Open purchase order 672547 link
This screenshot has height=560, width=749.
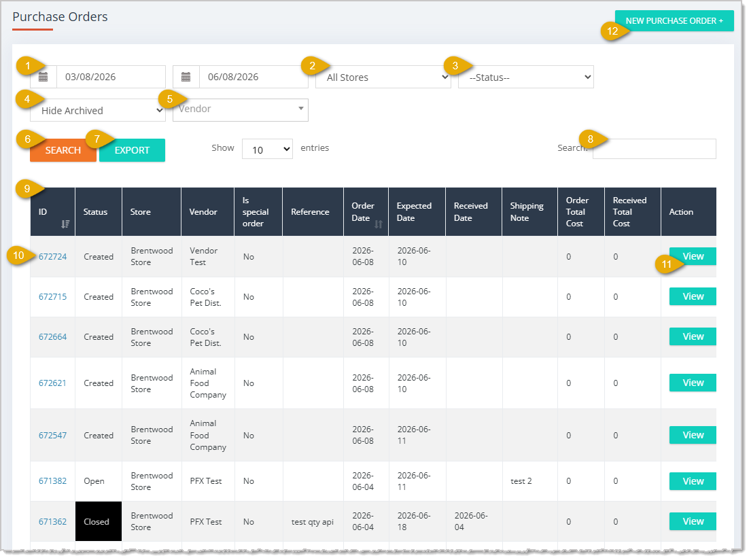pyautogui.click(x=52, y=435)
